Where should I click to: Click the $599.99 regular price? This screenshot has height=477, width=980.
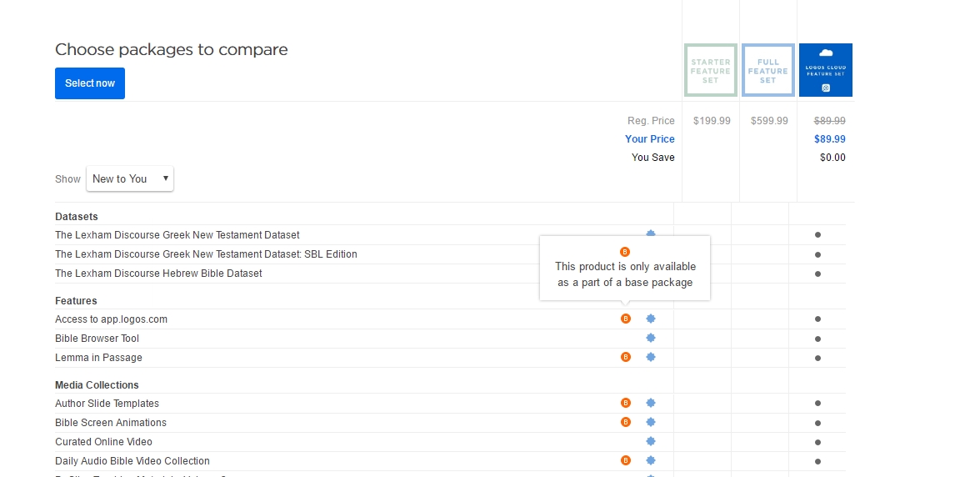click(x=769, y=121)
